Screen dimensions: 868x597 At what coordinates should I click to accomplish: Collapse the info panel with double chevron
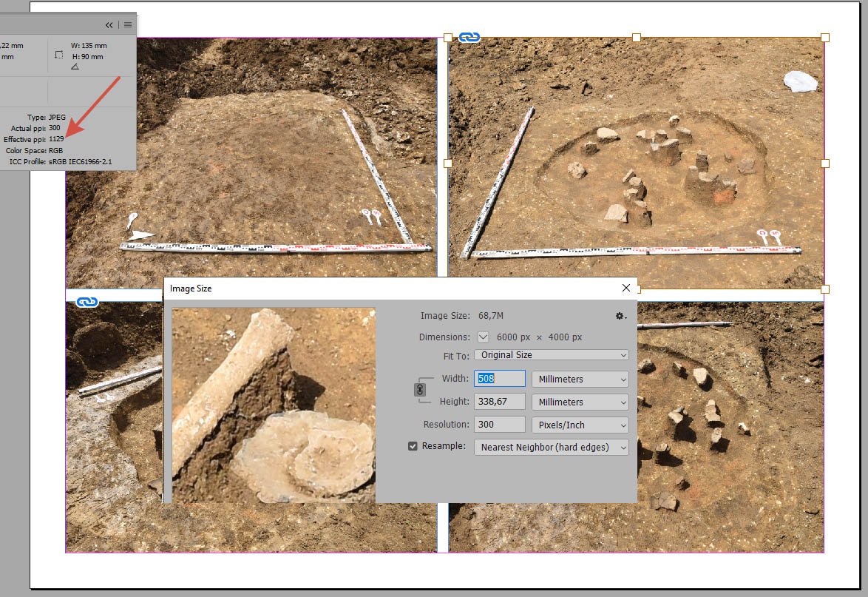pyautogui.click(x=109, y=25)
